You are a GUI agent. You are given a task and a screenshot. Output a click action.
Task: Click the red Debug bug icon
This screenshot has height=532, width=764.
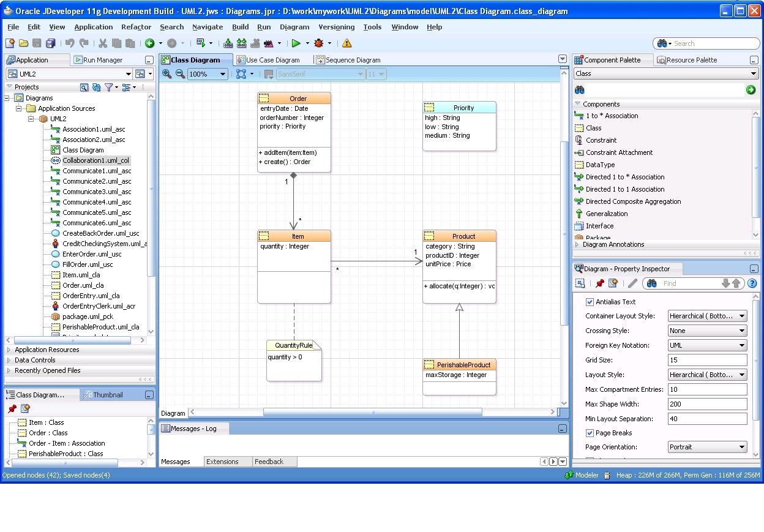(x=318, y=43)
